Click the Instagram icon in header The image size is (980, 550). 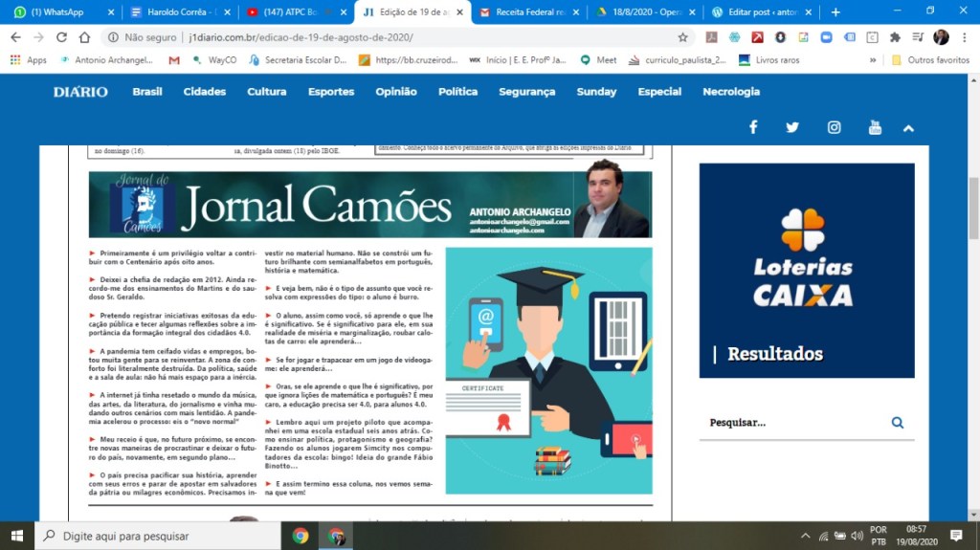pos(834,127)
